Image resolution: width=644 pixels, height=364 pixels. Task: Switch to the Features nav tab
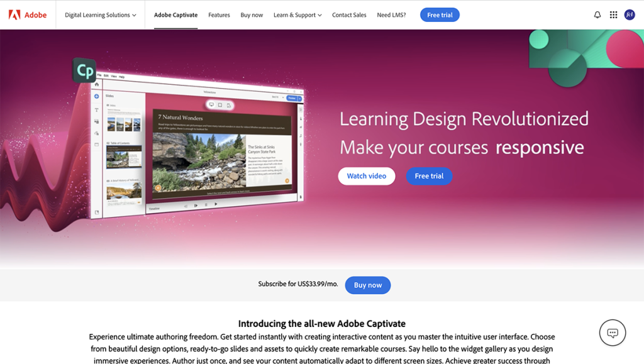[219, 14]
